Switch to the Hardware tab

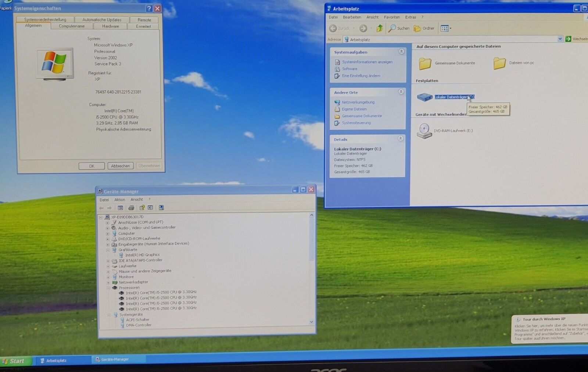point(110,26)
